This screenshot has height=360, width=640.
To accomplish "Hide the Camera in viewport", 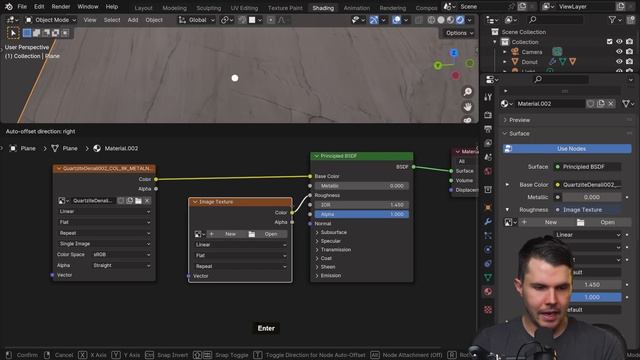I will click(619, 52).
